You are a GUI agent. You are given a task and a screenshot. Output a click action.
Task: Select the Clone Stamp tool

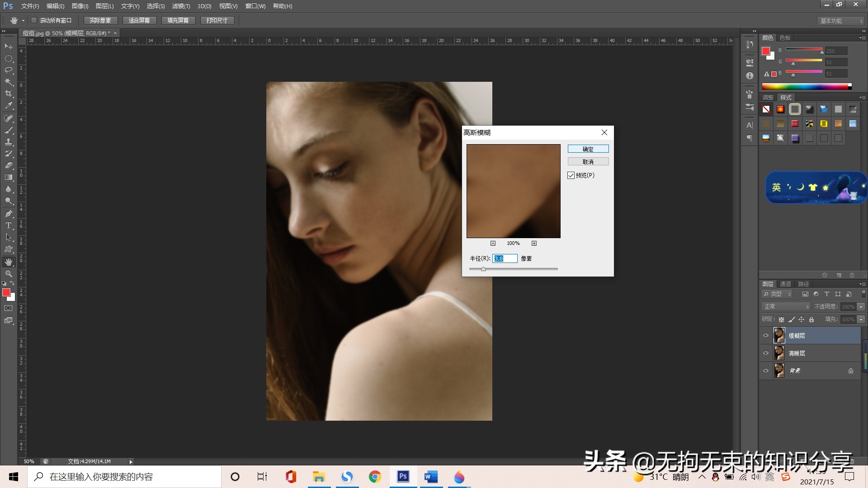[9, 142]
